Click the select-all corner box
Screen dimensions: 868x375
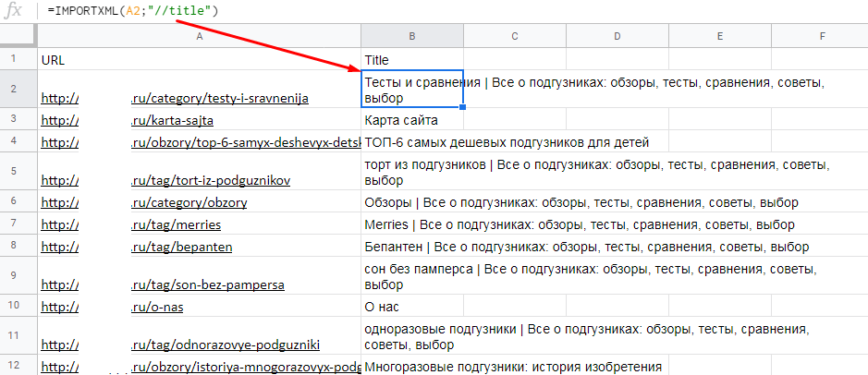[x=17, y=36]
